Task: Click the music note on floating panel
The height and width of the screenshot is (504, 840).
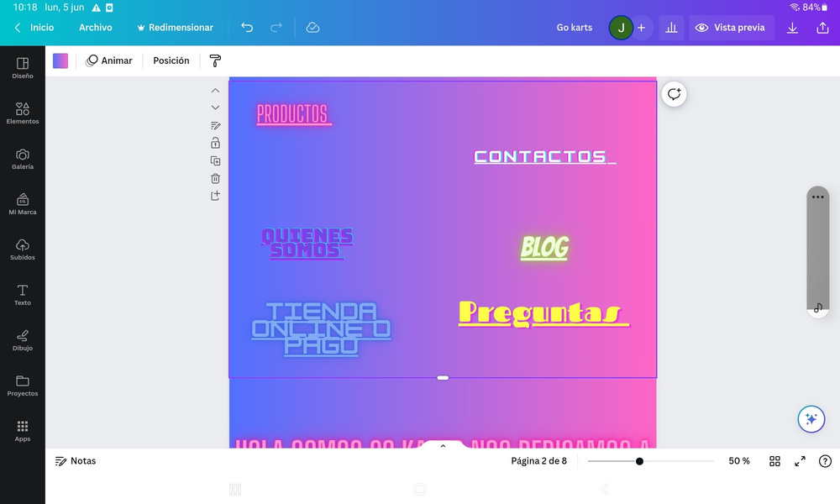Action: 817,308
